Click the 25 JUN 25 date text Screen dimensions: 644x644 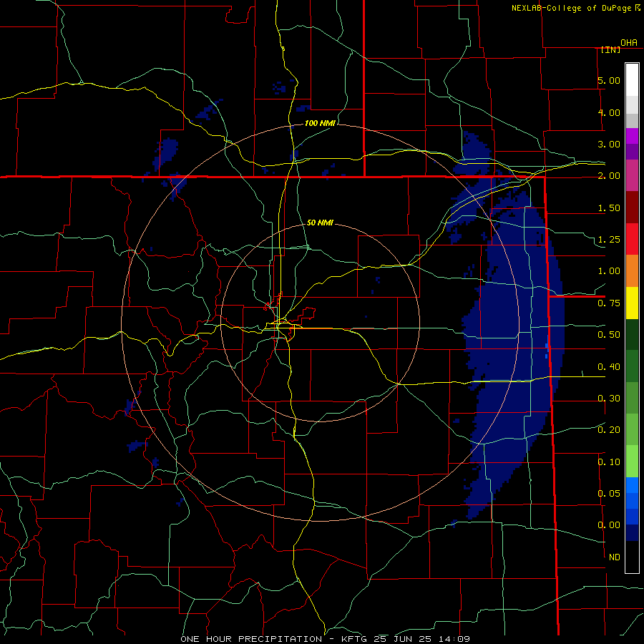click(x=401, y=639)
